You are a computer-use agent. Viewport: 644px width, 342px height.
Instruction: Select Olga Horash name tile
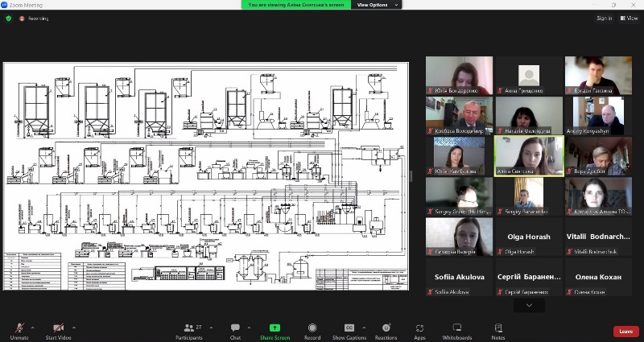point(529,237)
